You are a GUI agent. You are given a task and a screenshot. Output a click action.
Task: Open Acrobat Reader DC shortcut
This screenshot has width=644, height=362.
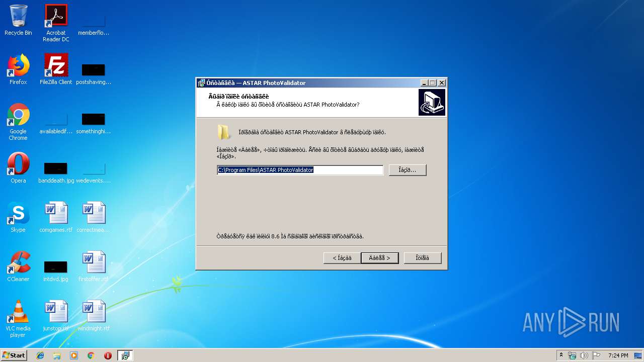click(56, 23)
